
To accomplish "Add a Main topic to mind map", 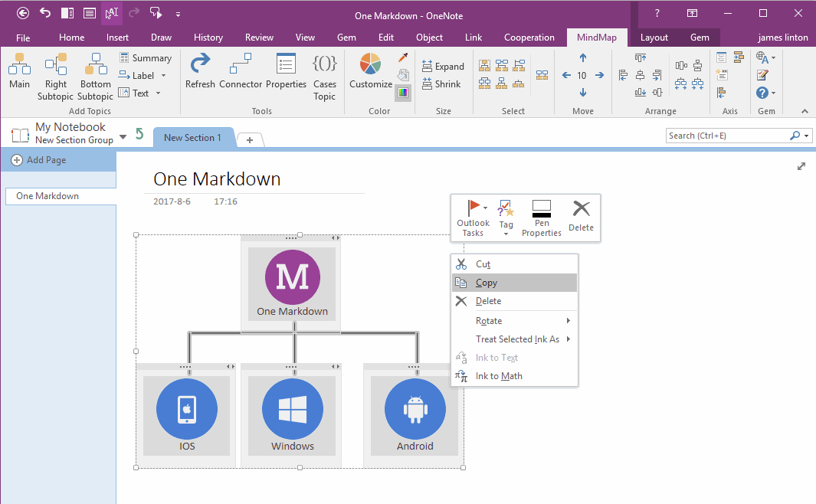I will pos(19,71).
